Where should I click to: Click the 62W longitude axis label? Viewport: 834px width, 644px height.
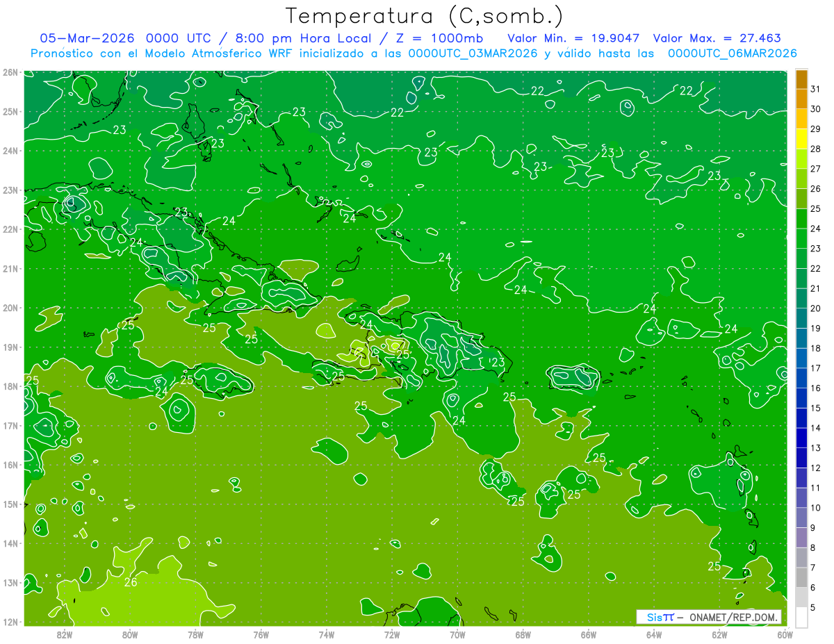[719, 634]
